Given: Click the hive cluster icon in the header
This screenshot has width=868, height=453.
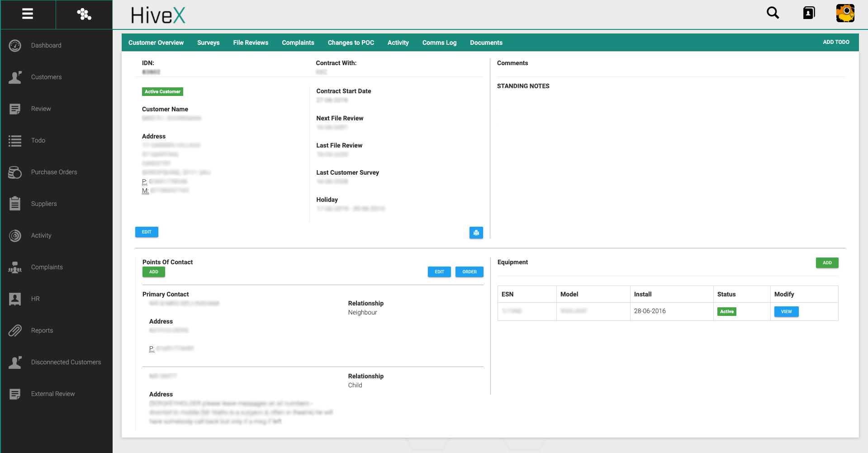Looking at the screenshot, I should (84, 14).
